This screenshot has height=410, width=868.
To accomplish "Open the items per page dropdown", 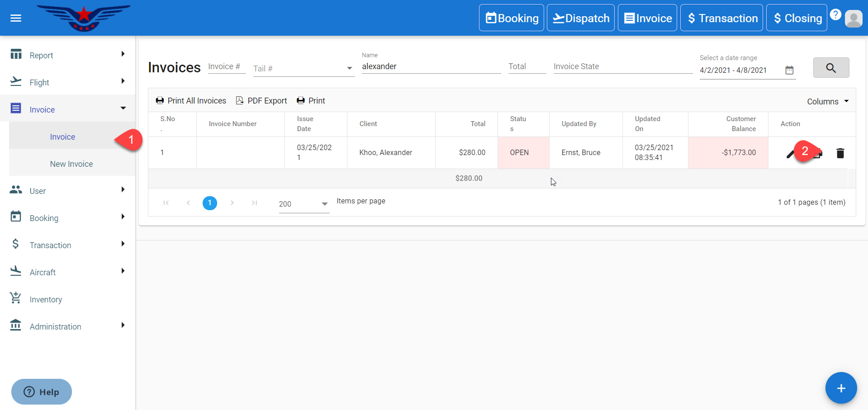I will (x=304, y=204).
